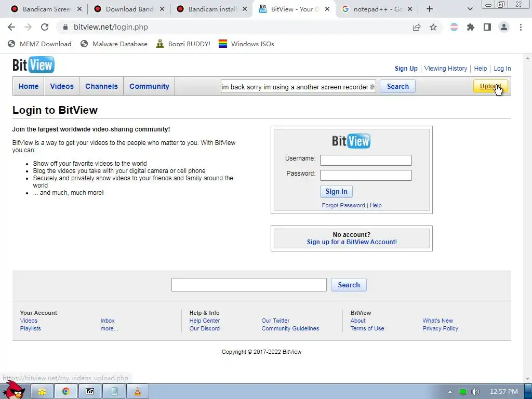
Task: Close the Download Bandicam tab
Action: pyautogui.click(x=162, y=9)
